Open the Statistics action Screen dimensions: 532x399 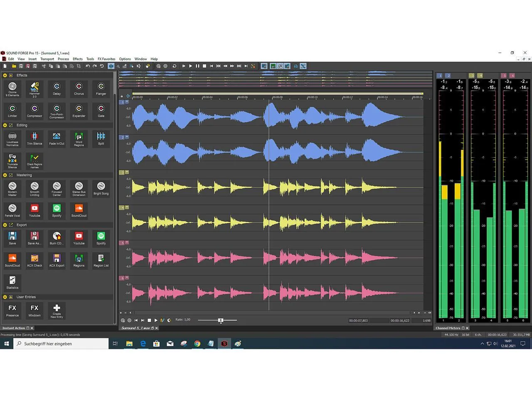click(12, 282)
